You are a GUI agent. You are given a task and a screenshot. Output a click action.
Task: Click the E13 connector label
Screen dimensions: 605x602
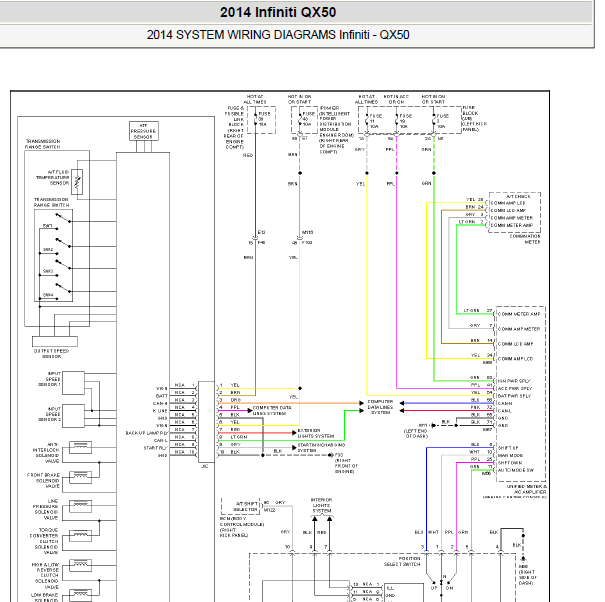(261, 232)
